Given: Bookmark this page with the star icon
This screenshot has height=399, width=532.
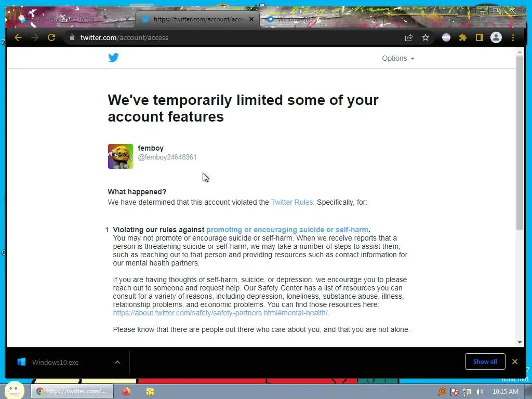Looking at the screenshot, I should coord(425,37).
